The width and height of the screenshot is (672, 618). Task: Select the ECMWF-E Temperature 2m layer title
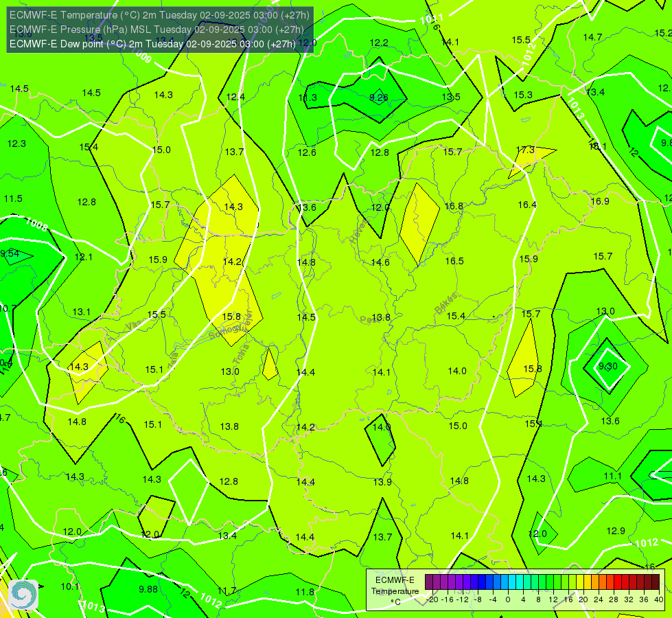tap(159, 15)
